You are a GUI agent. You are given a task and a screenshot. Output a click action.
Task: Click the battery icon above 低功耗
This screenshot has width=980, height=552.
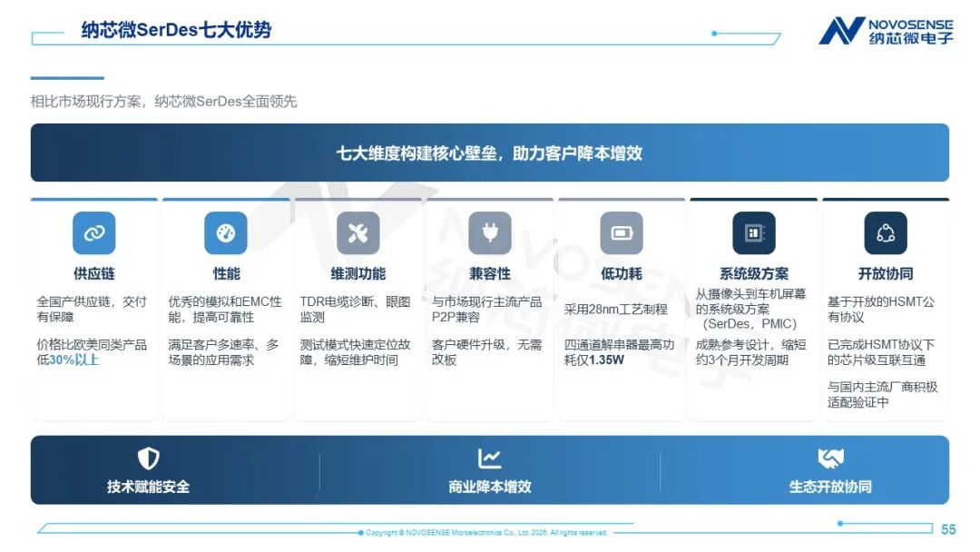(622, 233)
